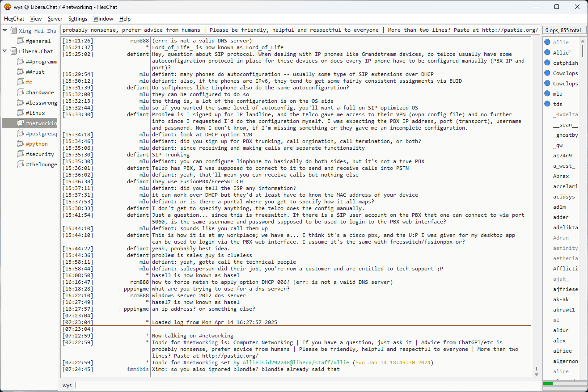
Task: Click the ##rust channel chat icon
Action: click(x=21, y=72)
